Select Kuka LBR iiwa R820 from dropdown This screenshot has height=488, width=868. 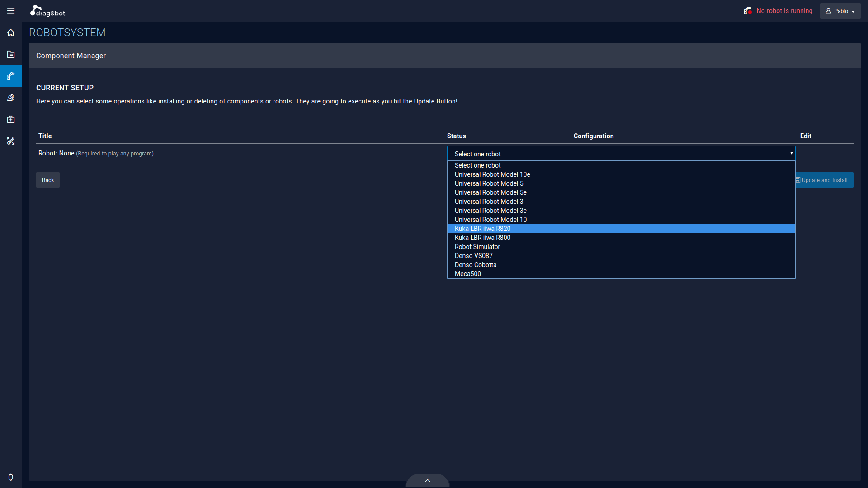click(x=621, y=228)
